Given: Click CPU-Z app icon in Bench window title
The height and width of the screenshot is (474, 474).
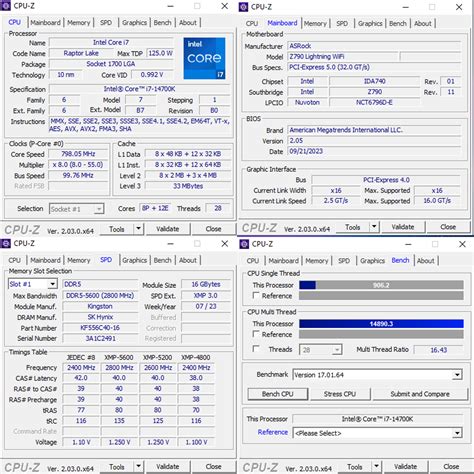Looking at the screenshot, I should (244, 244).
